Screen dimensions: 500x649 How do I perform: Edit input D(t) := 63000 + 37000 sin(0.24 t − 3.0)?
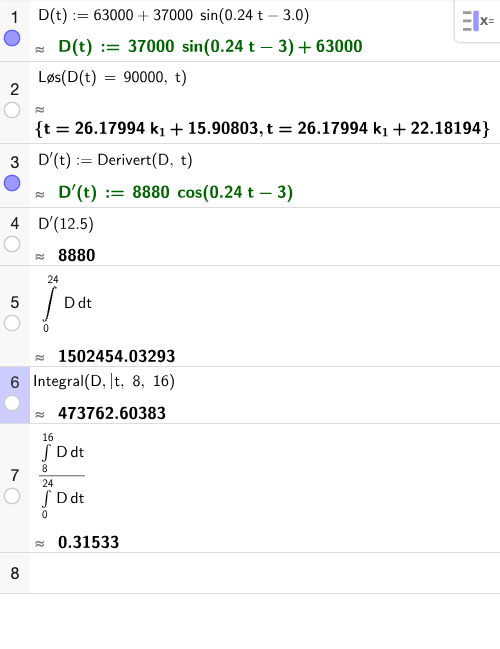point(173,15)
